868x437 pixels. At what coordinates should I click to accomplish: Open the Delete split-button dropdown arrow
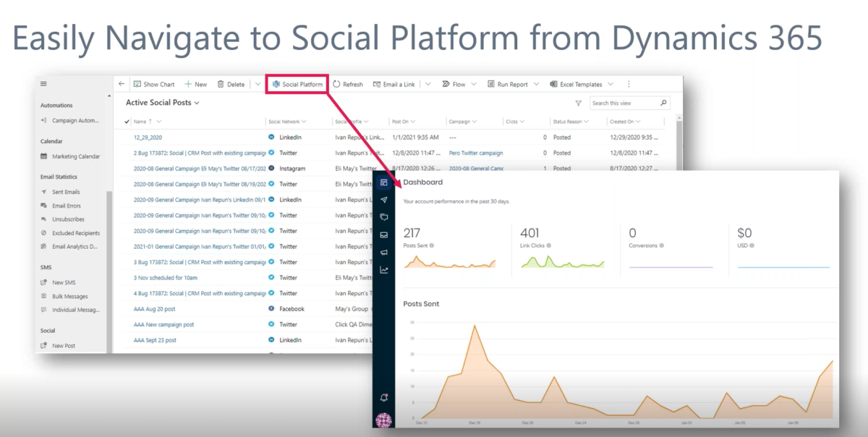pyautogui.click(x=258, y=84)
